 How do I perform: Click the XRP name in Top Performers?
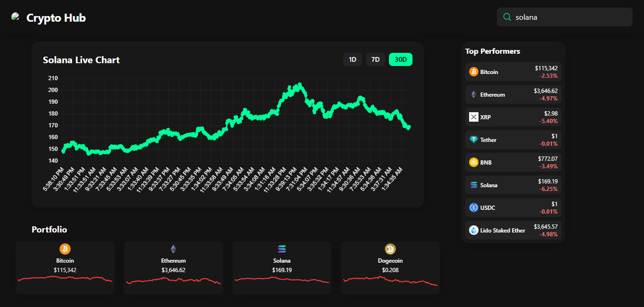click(486, 117)
